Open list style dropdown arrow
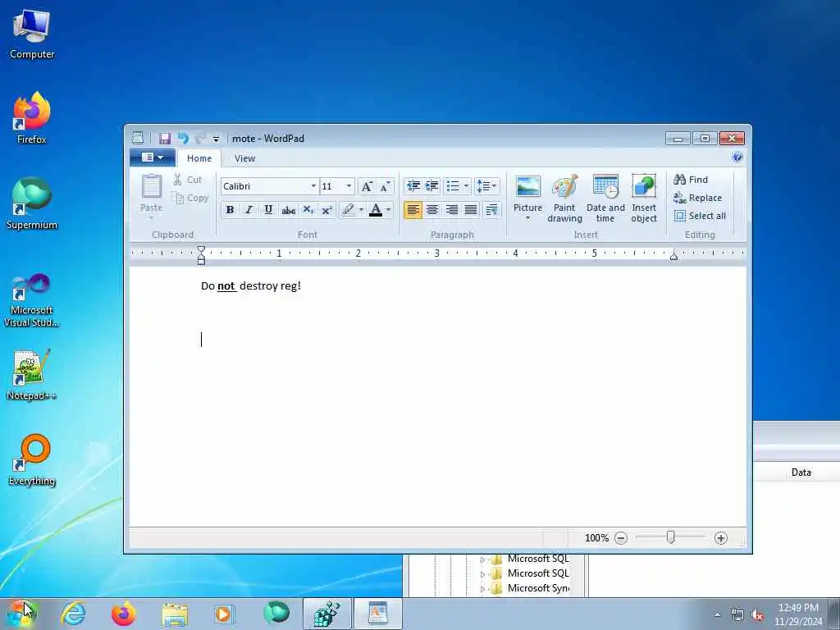This screenshot has height=630, width=840. click(x=466, y=186)
